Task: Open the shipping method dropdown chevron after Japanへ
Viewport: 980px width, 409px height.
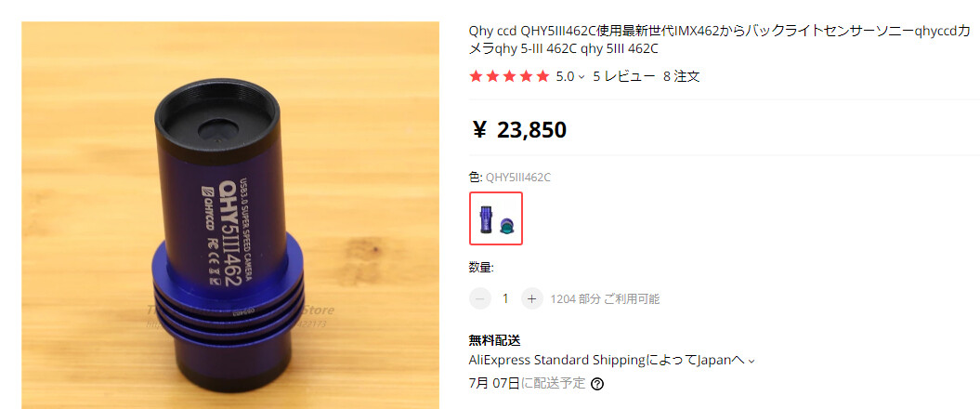Action: tap(751, 361)
